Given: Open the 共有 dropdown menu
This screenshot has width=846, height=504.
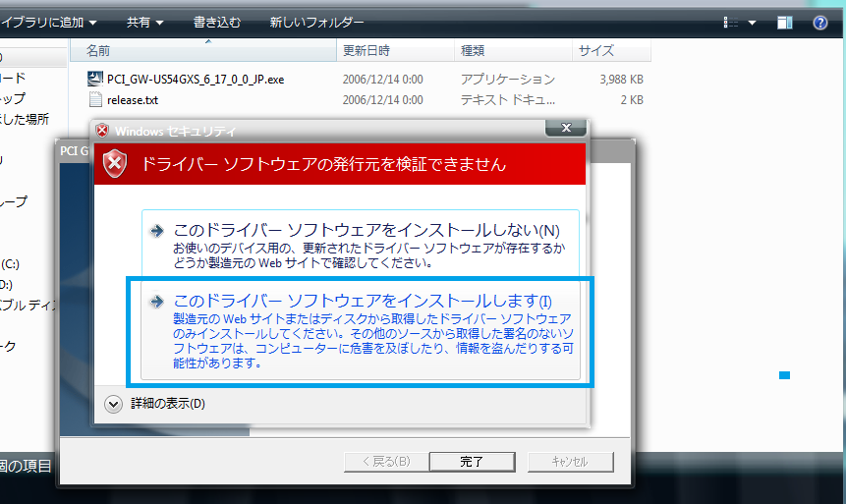Looking at the screenshot, I should point(144,23).
